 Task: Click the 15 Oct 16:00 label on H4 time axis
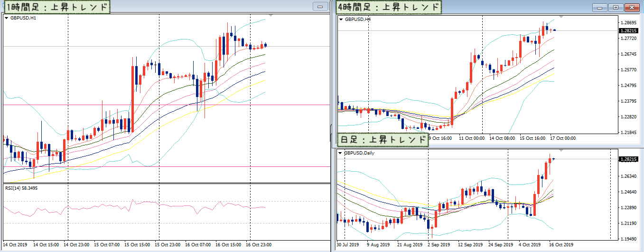pos(532,138)
